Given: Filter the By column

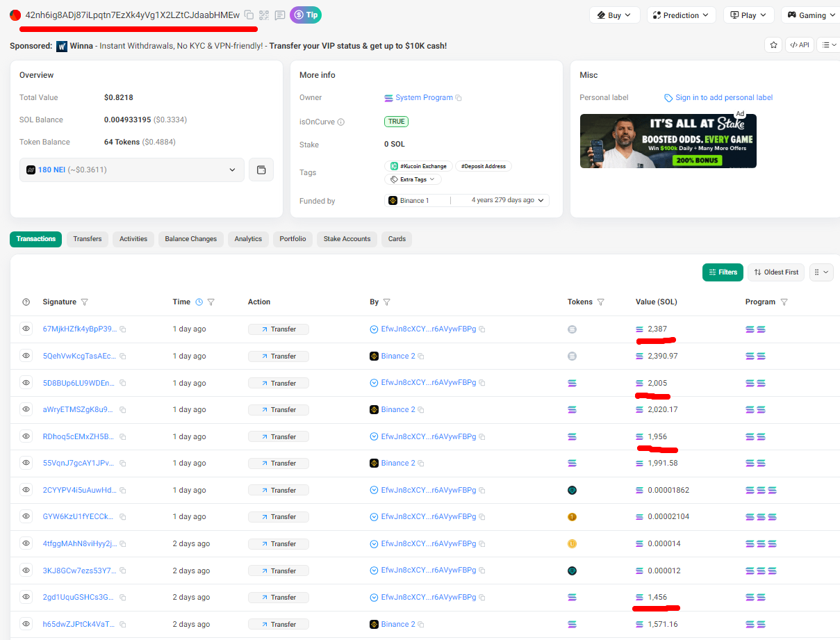Looking at the screenshot, I should pyautogui.click(x=387, y=302).
